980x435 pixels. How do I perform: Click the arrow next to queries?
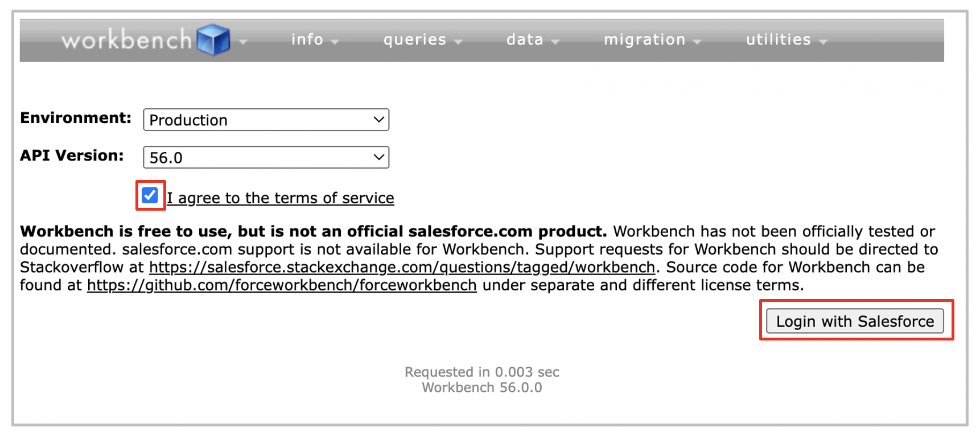pos(458,42)
